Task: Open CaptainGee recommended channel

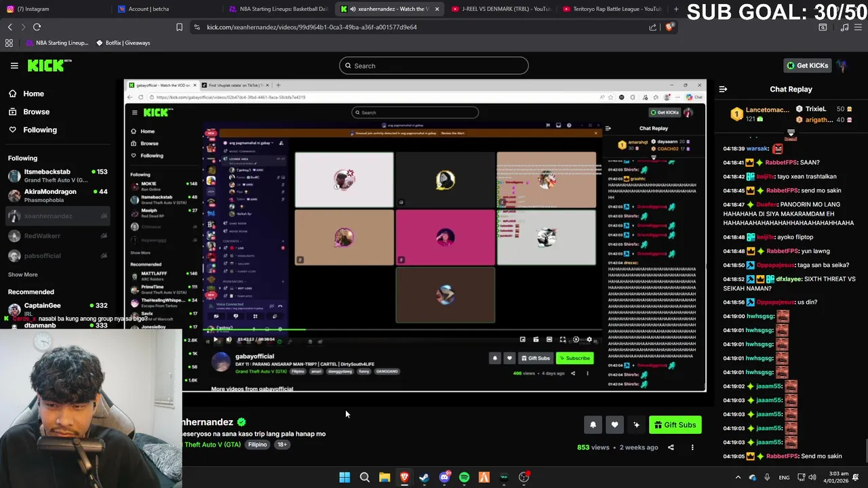Action: click(x=58, y=309)
